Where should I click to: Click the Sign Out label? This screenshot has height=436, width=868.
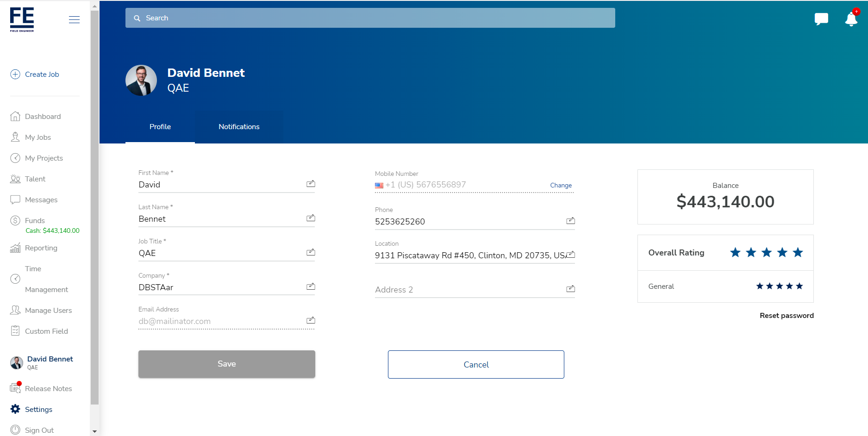coord(39,430)
